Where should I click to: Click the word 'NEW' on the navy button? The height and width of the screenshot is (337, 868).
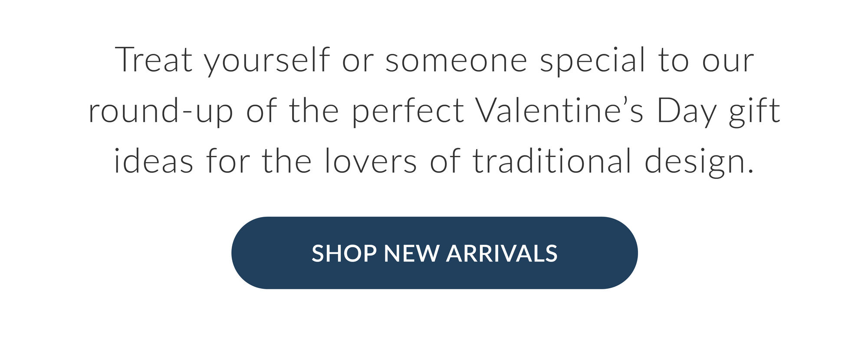(411, 253)
